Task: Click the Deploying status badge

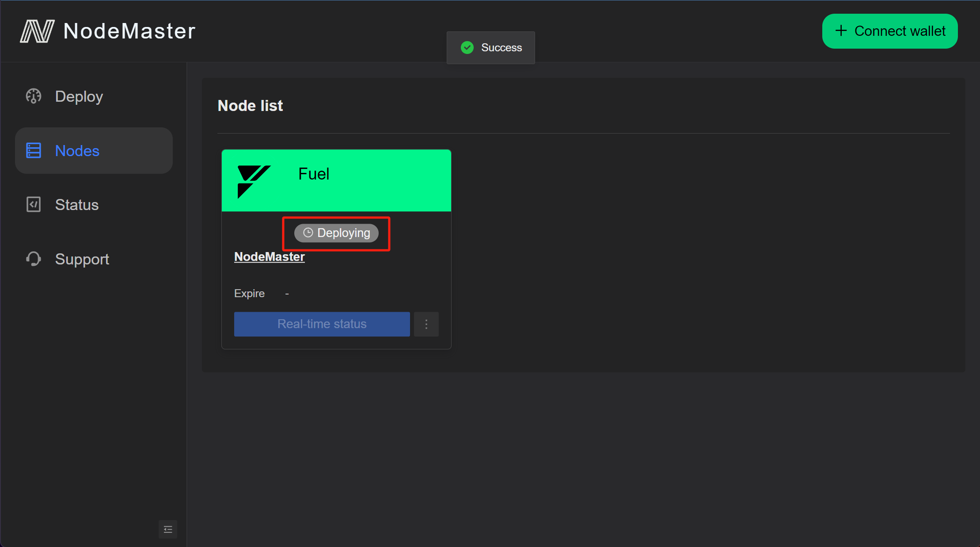Action: [336, 233]
